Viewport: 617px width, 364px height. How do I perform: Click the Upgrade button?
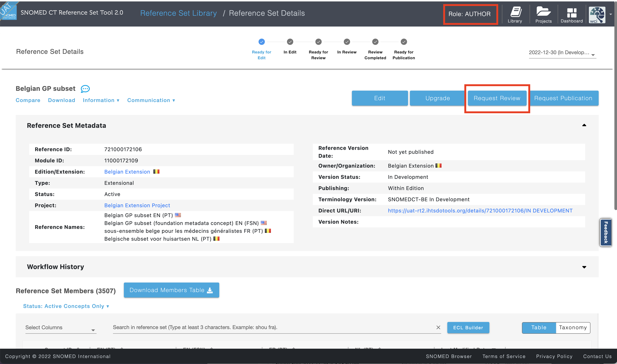coord(438,98)
